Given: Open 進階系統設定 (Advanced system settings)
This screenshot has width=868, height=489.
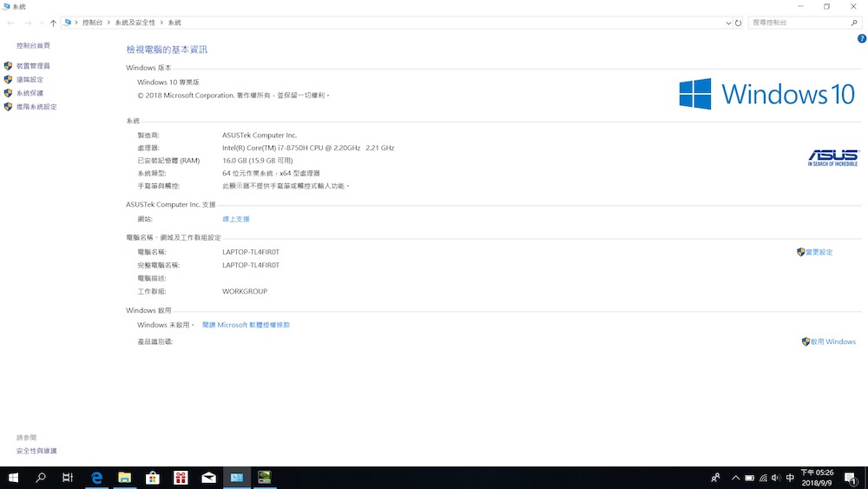Looking at the screenshot, I should pyautogui.click(x=36, y=107).
